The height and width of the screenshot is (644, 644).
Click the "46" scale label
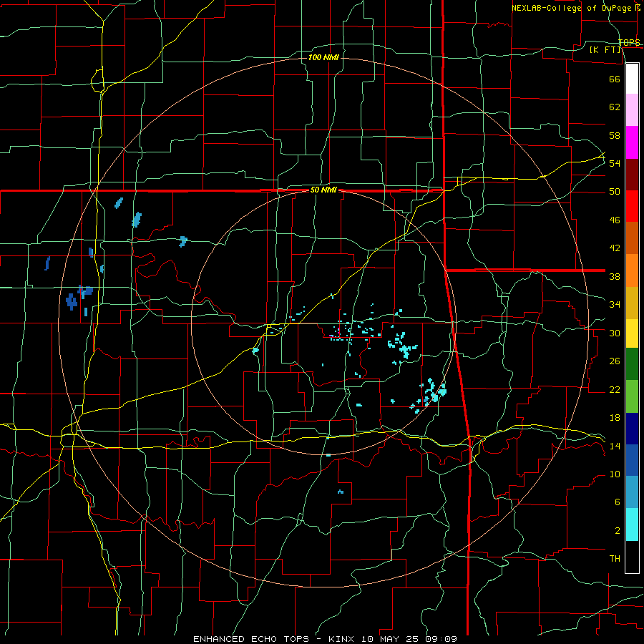(x=615, y=220)
